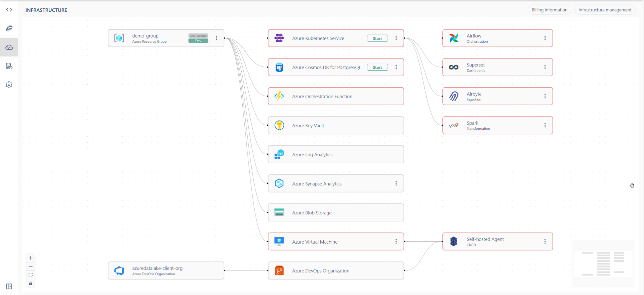Viewport: 644px width, 295px height.
Task: Open Airflow three-dot menu
Action: (545, 38)
